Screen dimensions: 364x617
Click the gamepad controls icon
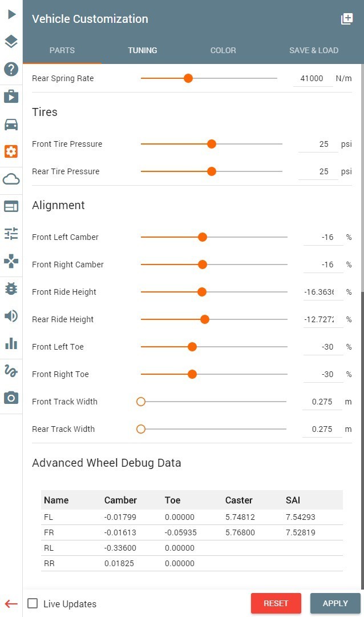pos(11,262)
